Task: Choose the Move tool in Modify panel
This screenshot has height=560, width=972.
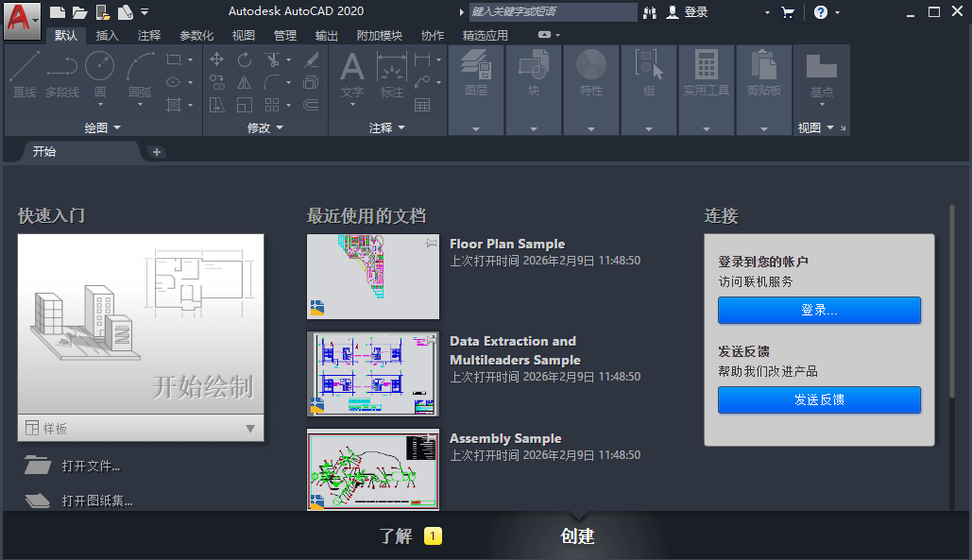Action: pos(217,59)
